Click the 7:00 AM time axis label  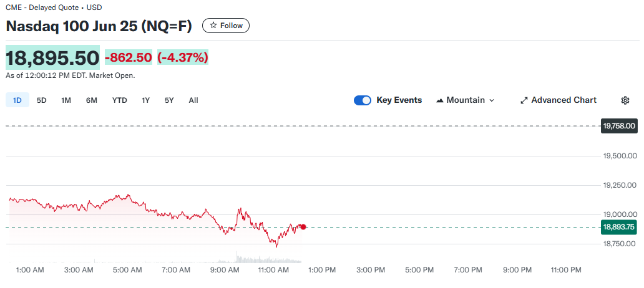[x=176, y=270]
